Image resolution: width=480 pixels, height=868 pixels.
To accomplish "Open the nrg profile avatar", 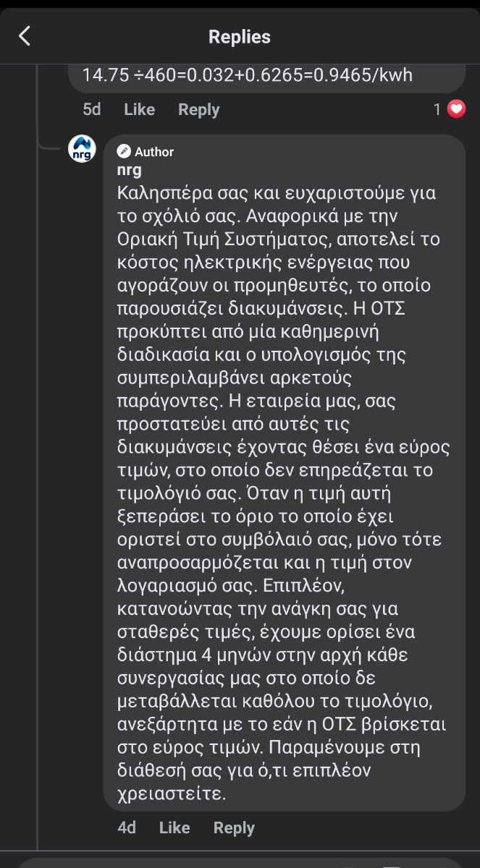I will click(x=82, y=148).
